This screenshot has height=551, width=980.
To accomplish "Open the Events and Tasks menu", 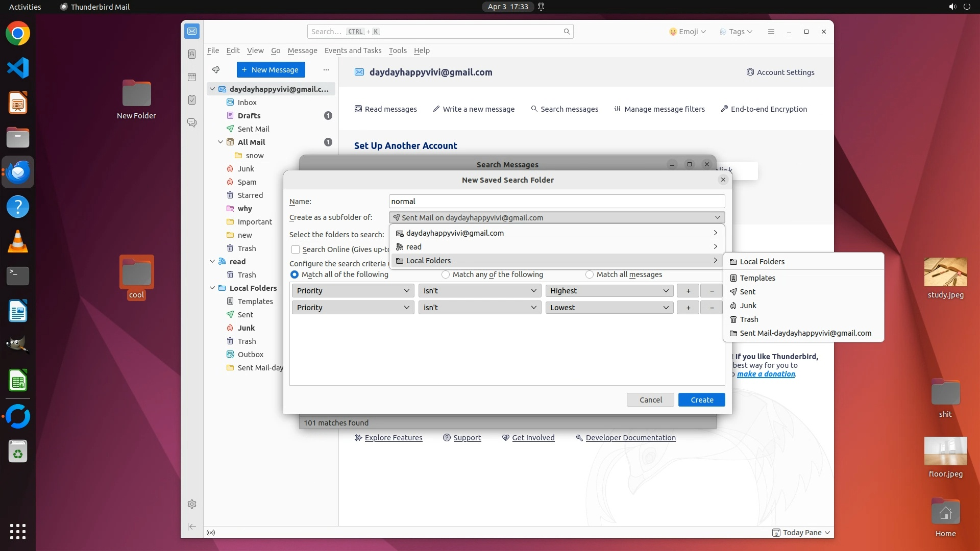I will click(x=353, y=51).
